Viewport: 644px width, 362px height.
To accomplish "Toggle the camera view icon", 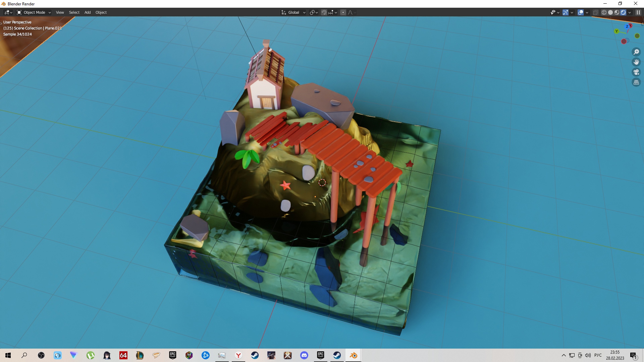I will (x=636, y=72).
